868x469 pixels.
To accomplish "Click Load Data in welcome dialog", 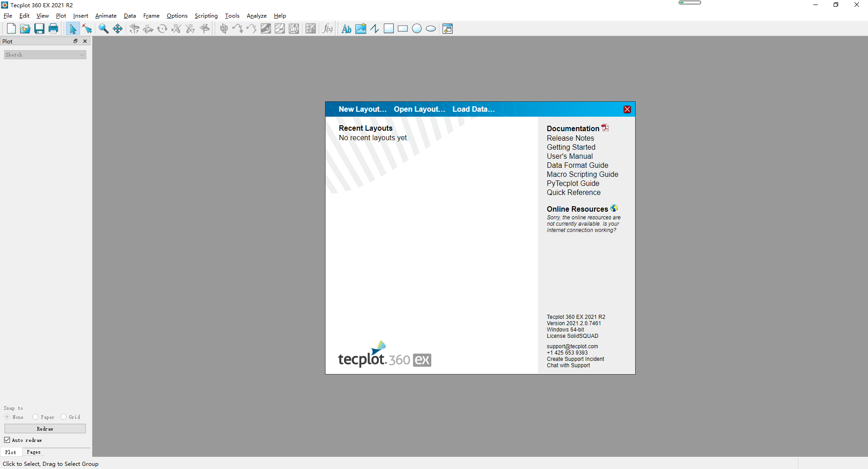I will click(x=473, y=109).
